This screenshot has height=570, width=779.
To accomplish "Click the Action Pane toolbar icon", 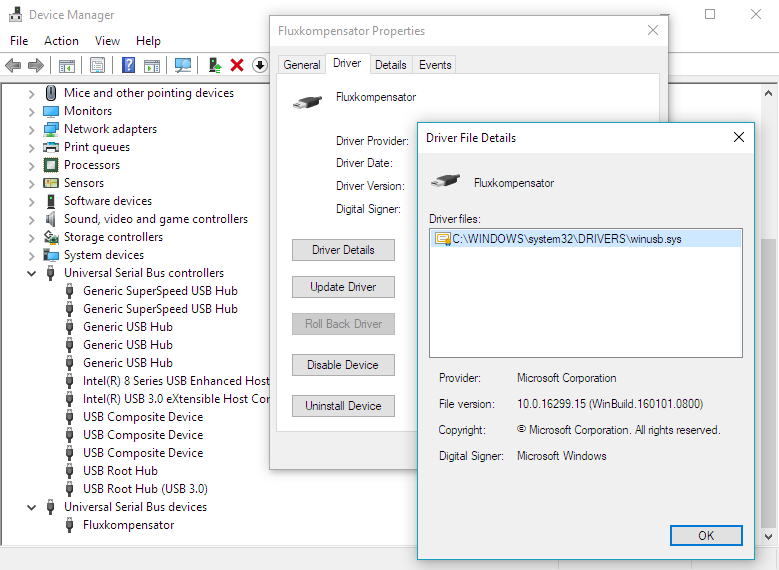I will 152,65.
